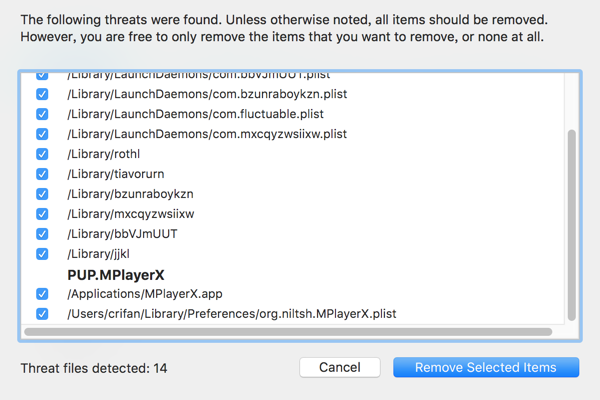Click Remove Selected Items button

click(486, 367)
